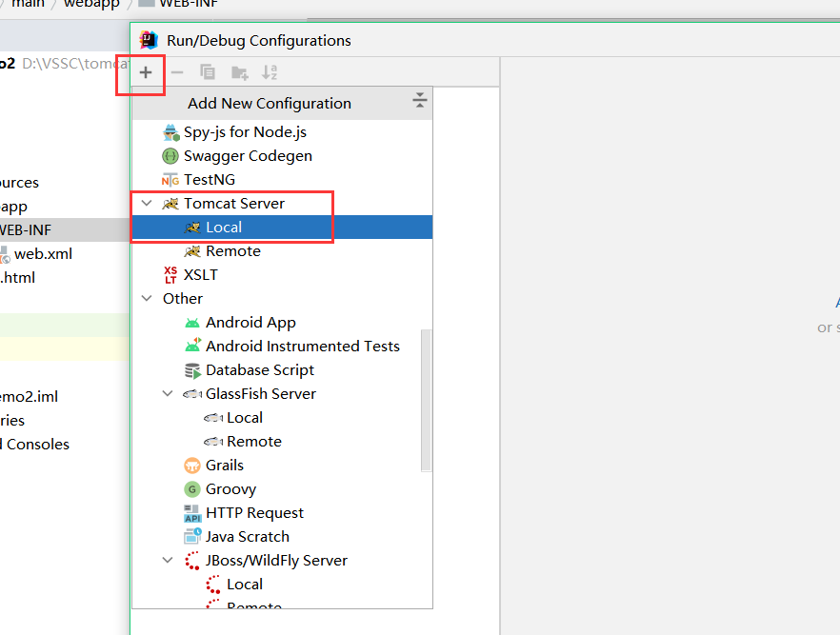Click the Other group label

(x=183, y=298)
